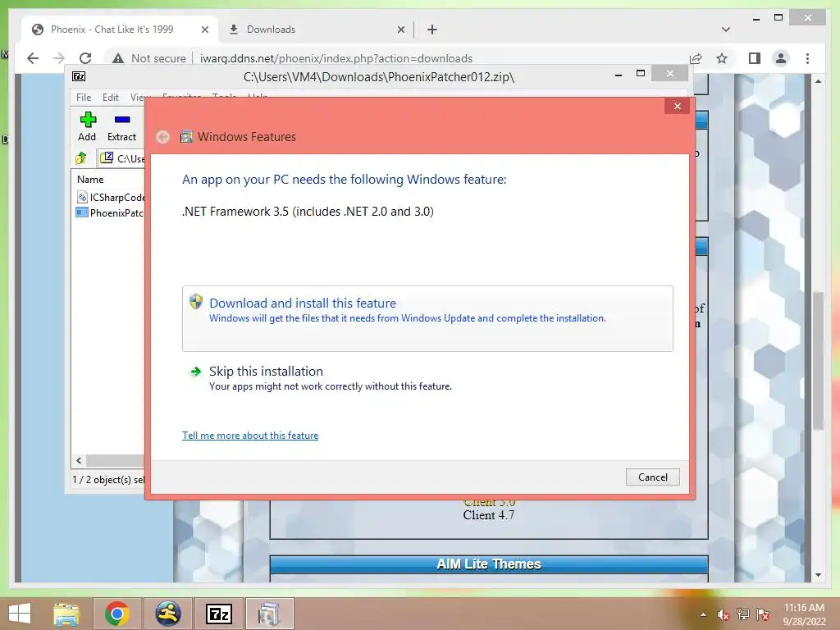Select the PhoenixPatcher file in 7-Zip list
This screenshot has width=840, height=630.
[x=111, y=212]
